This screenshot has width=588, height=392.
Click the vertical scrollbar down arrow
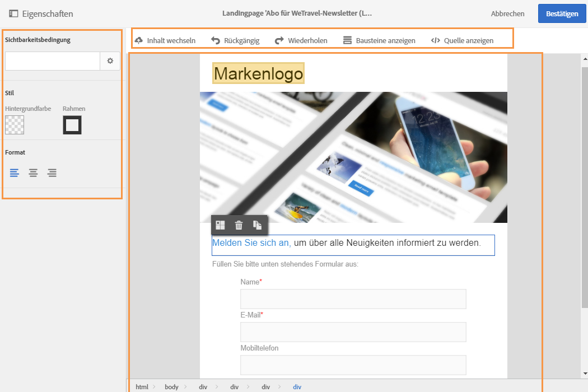[x=585, y=374]
